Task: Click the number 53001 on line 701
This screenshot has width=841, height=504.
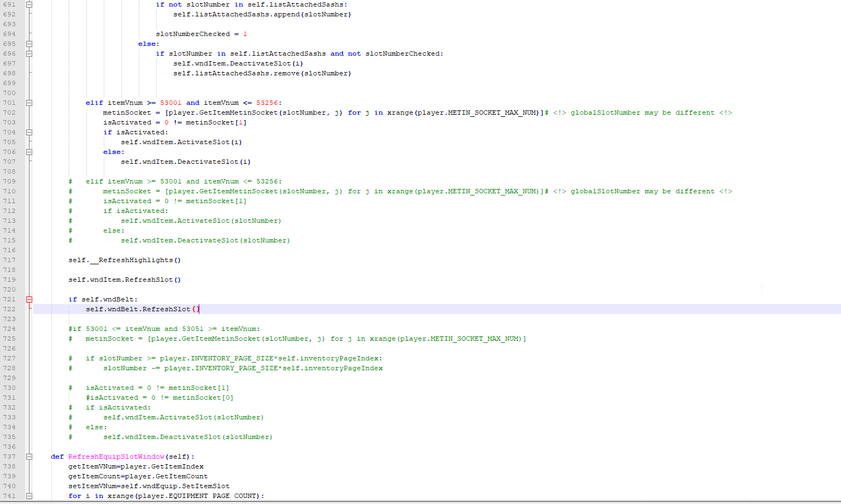Action: [171, 103]
